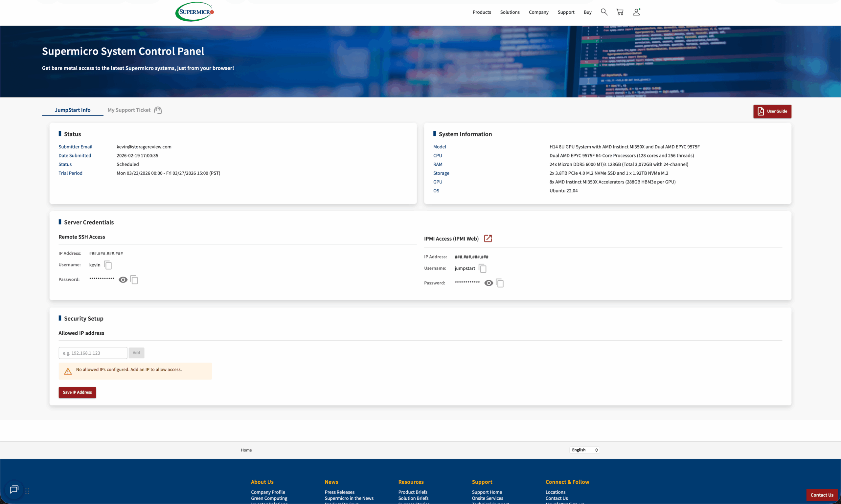This screenshot has width=841, height=504.
Task: Open the chat bubble widget
Action: 14,489
